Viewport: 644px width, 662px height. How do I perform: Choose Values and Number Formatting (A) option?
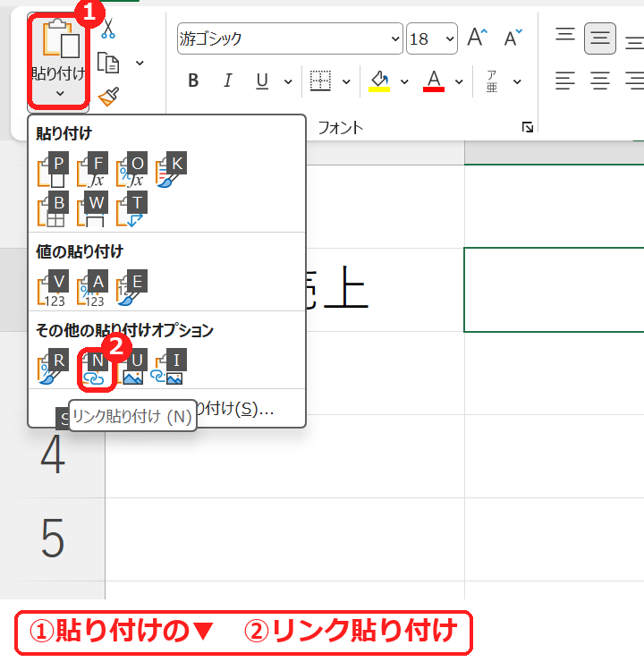pyautogui.click(x=92, y=288)
